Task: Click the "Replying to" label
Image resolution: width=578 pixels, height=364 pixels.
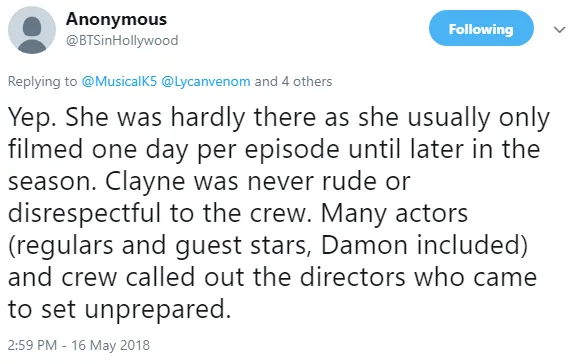Action: click(42, 82)
